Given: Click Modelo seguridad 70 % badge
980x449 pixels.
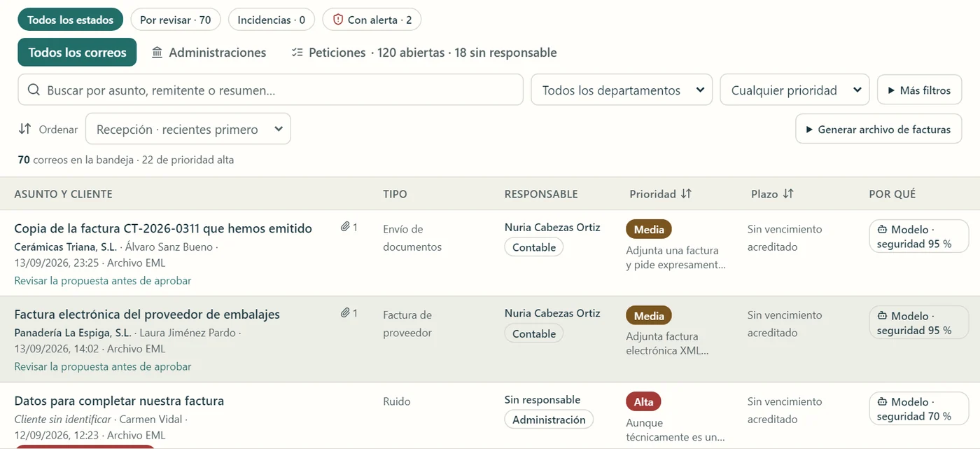Looking at the screenshot, I should [919, 408].
